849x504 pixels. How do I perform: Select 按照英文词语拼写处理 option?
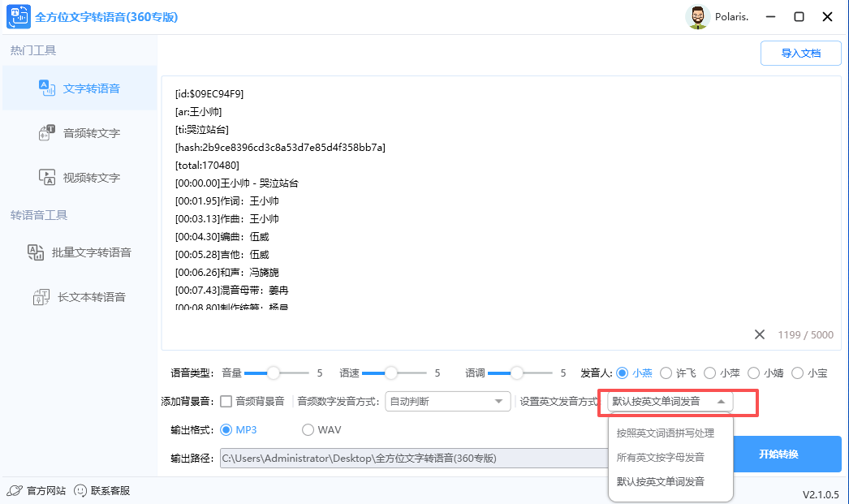point(665,433)
